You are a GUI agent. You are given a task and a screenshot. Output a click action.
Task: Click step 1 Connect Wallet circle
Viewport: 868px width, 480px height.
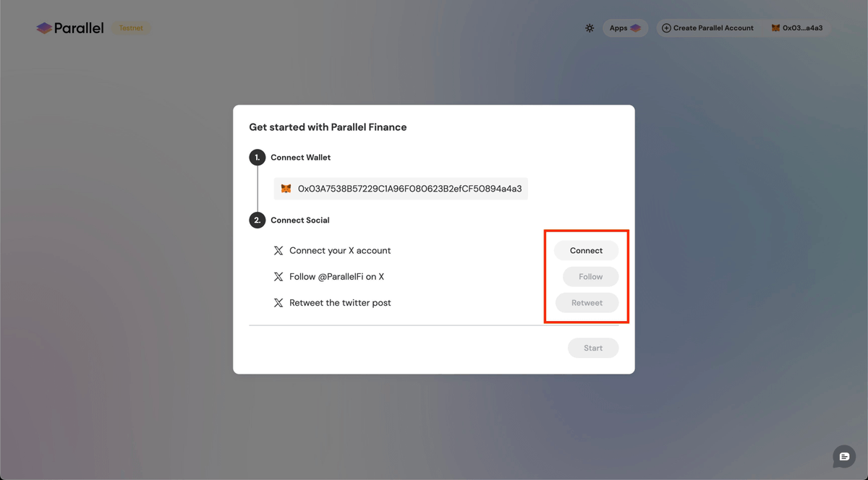coord(258,158)
